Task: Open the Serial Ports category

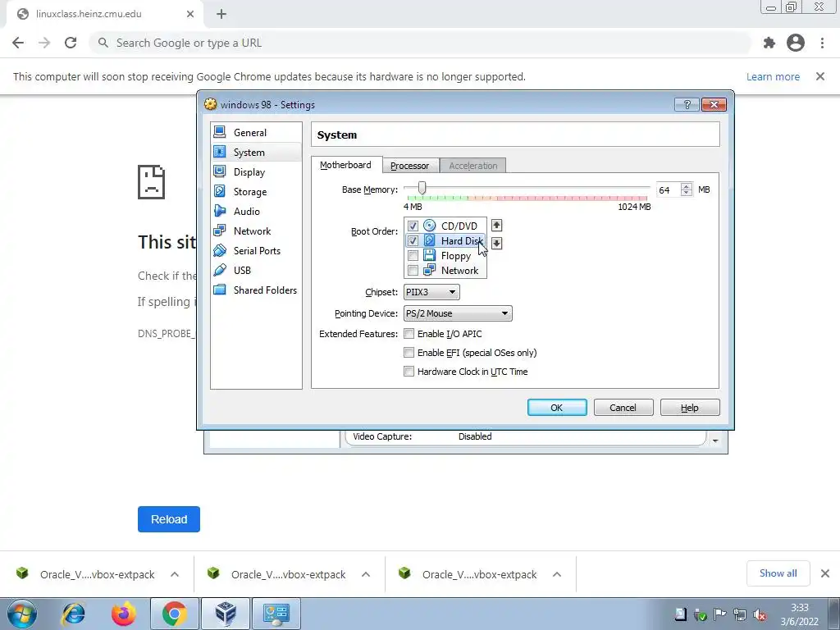Action: coord(256,251)
